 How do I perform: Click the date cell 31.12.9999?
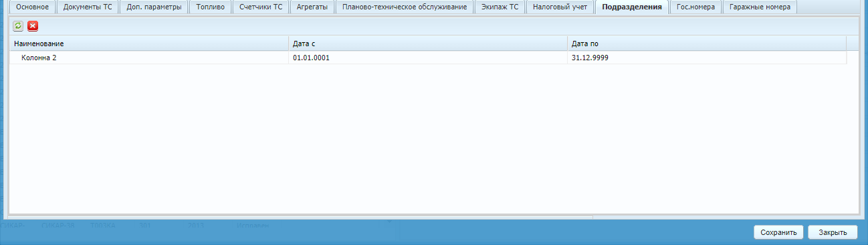(x=707, y=58)
